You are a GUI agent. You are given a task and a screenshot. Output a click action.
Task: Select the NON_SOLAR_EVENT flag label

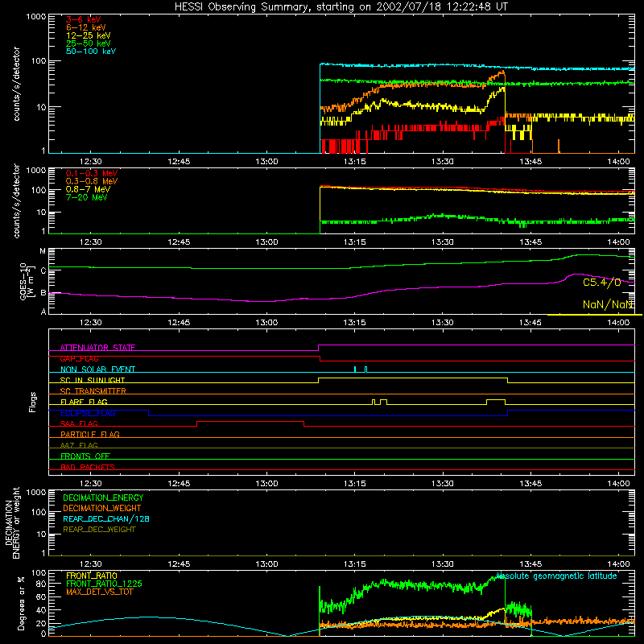97,369
